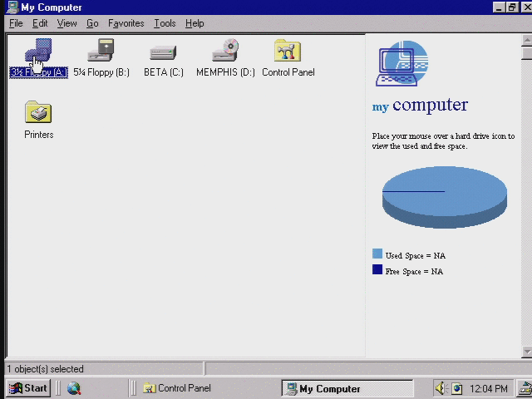532x399 pixels.
Task: Click the 'my computer' heading text
Action: pos(420,106)
